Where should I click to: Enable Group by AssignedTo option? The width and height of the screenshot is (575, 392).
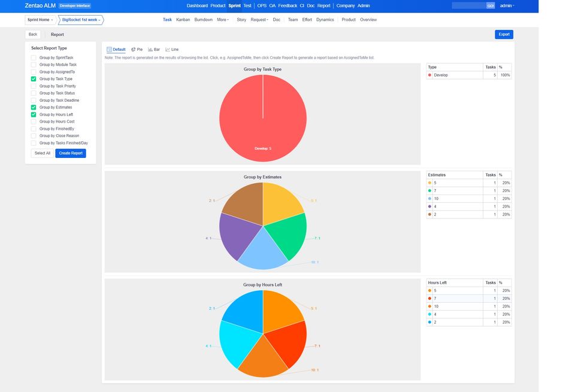pyautogui.click(x=34, y=72)
